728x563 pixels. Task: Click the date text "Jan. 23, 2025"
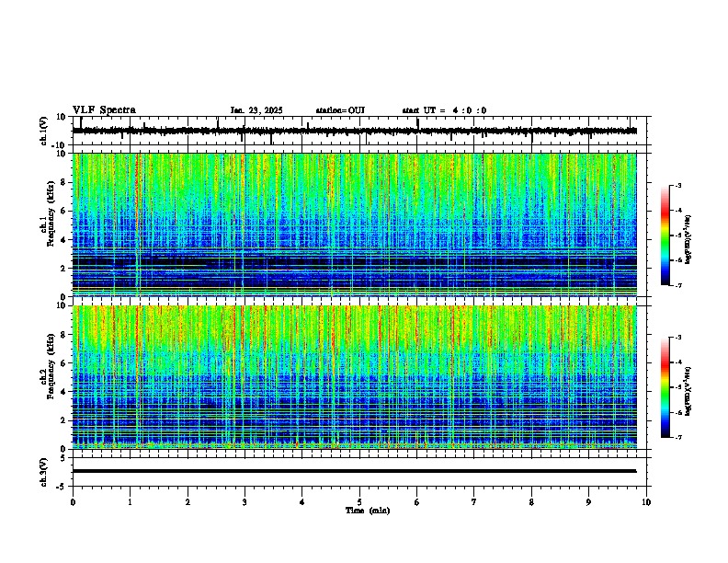[x=256, y=110]
